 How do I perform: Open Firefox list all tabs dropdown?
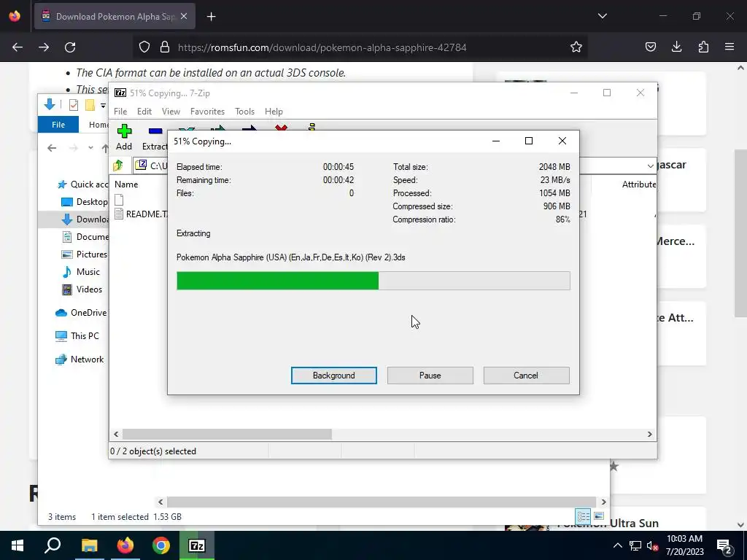click(x=603, y=16)
